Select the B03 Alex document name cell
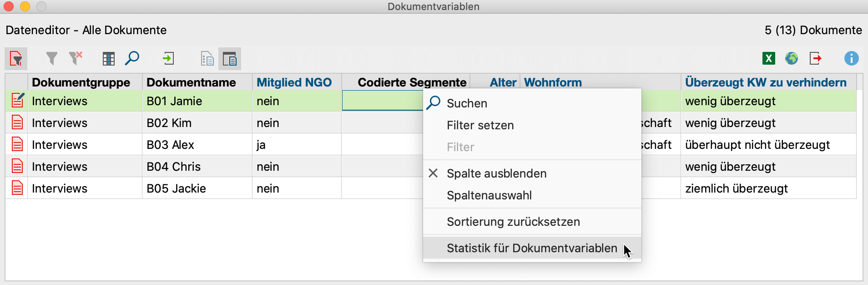The image size is (868, 285). tap(197, 145)
